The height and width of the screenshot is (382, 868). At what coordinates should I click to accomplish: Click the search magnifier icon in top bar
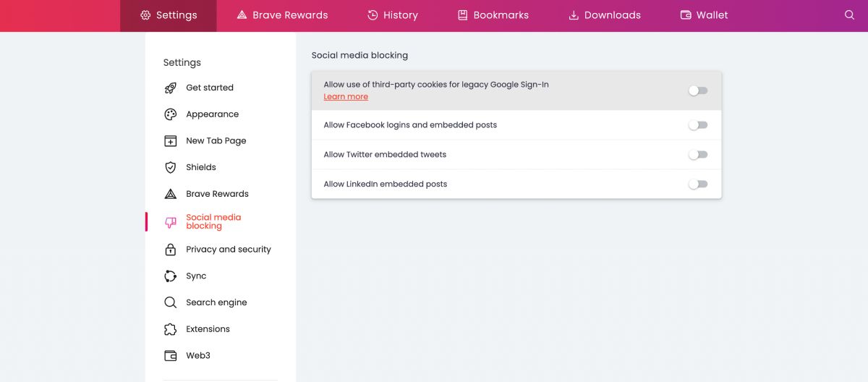(849, 15)
